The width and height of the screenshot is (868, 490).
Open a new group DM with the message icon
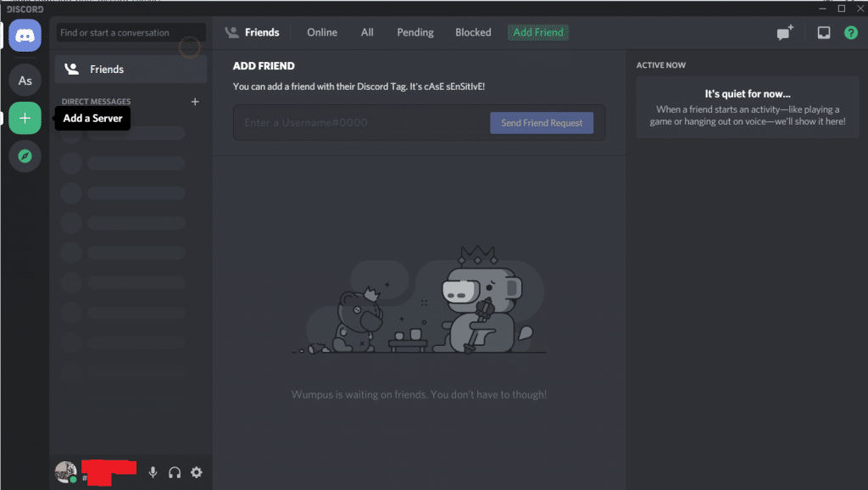(x=781, y=32)
